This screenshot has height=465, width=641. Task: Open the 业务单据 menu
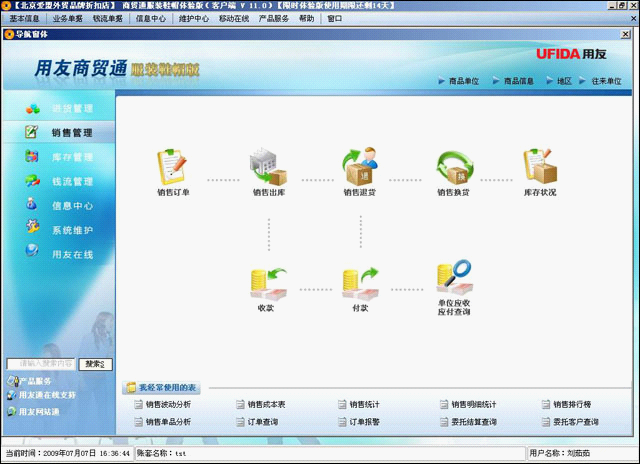click(x=67, y=18)
